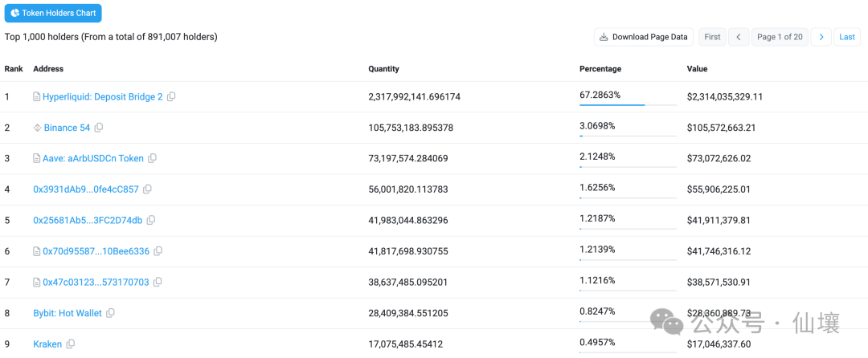
Task: Open the Kraken holder link
Action: tap(47, 344)
